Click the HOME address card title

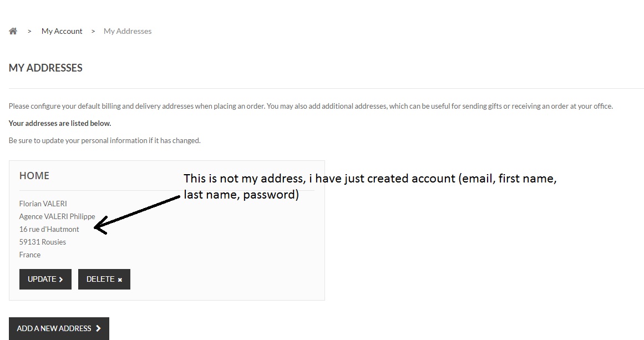(34, 175)
